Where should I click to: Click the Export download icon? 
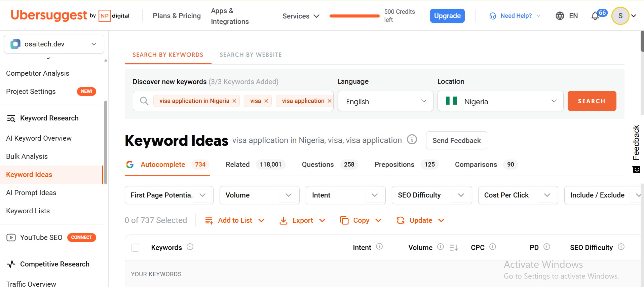pos(283,220)
